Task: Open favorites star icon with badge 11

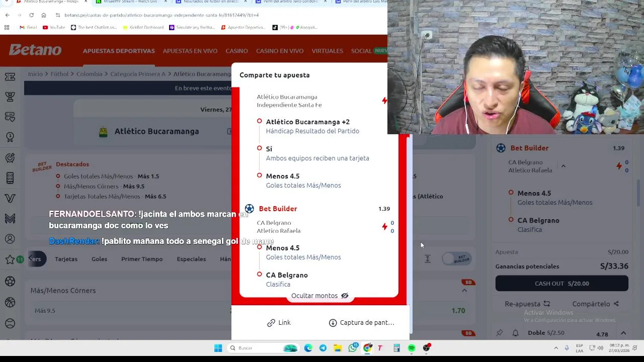Action: [x=10, y=259]
